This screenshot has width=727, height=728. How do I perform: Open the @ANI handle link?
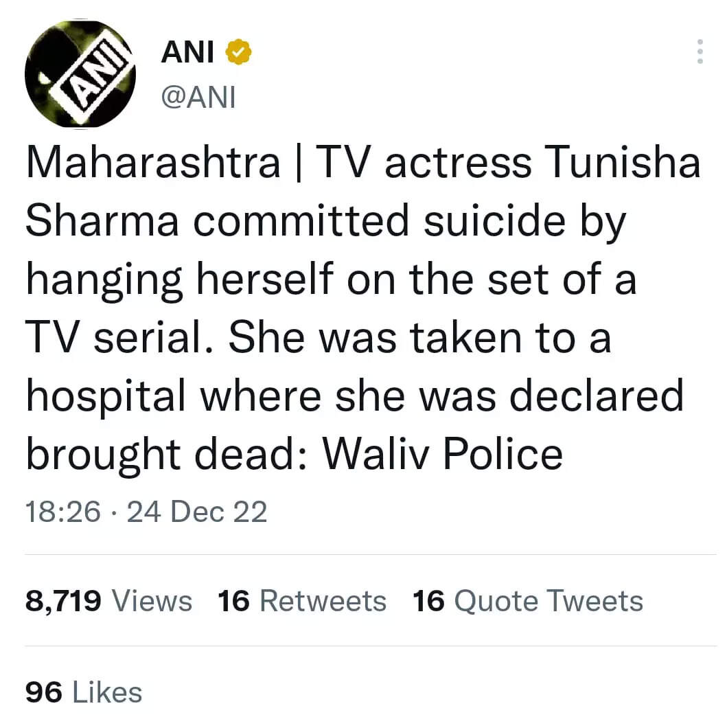(x=198, y=97)
